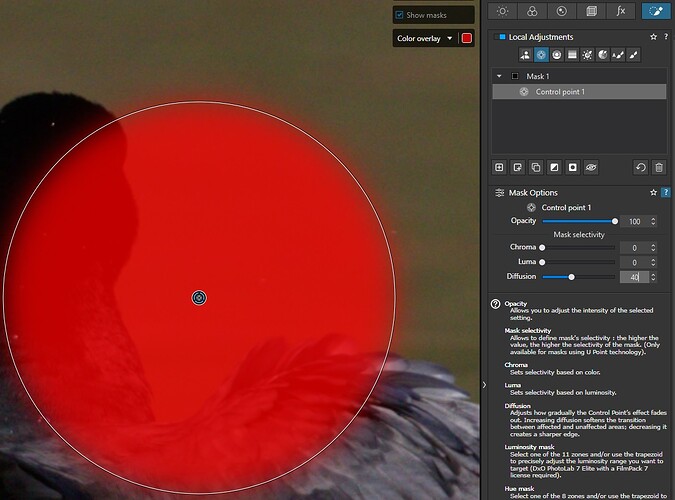
Task: Choose the Graduated Filter mask tool
Action: (571, 54)
